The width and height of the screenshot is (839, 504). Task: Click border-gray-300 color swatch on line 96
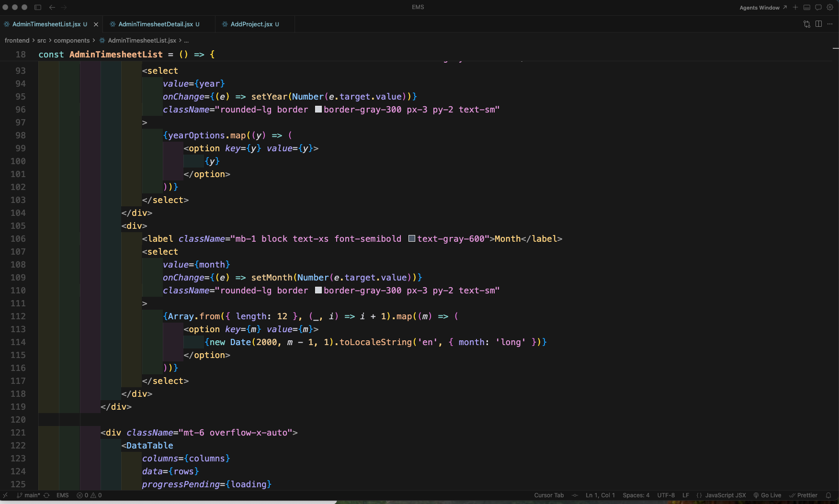pyautogui.click(x=318, y=110)
